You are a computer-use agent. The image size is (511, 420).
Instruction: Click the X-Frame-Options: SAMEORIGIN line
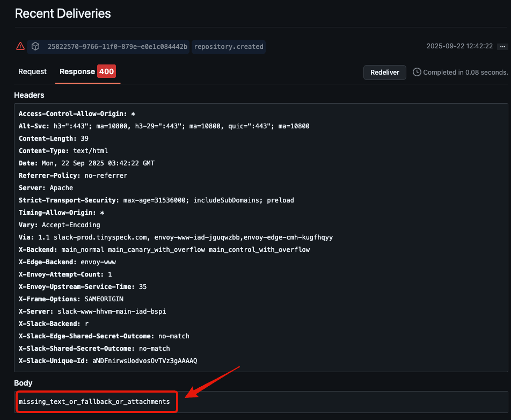[71, 299]
